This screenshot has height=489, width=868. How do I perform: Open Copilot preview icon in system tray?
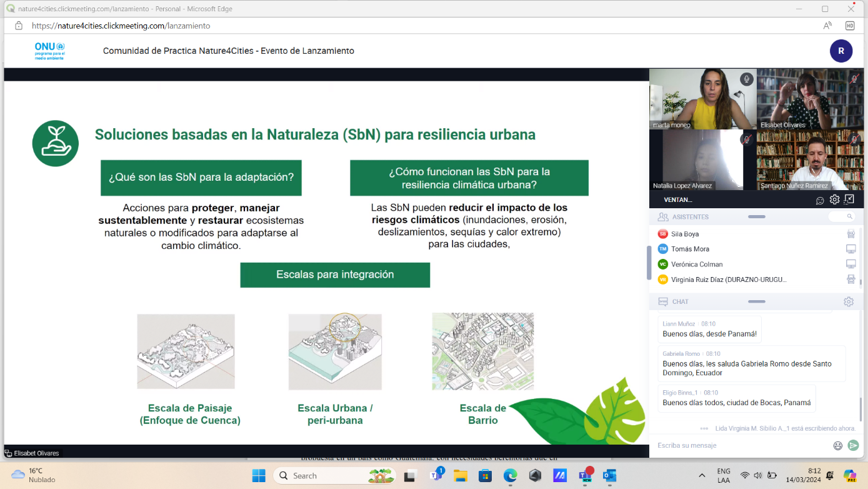point(849,475)
